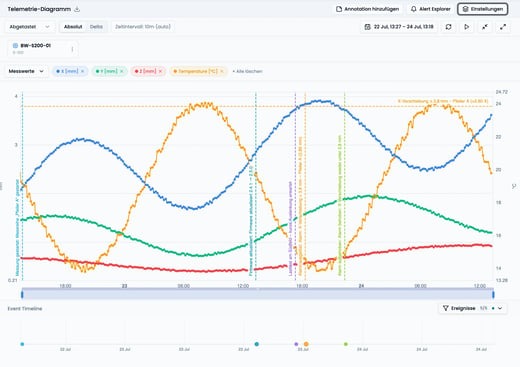Select the green event dot on the timeline
The image size is (520, 367).
pos(346,344)
